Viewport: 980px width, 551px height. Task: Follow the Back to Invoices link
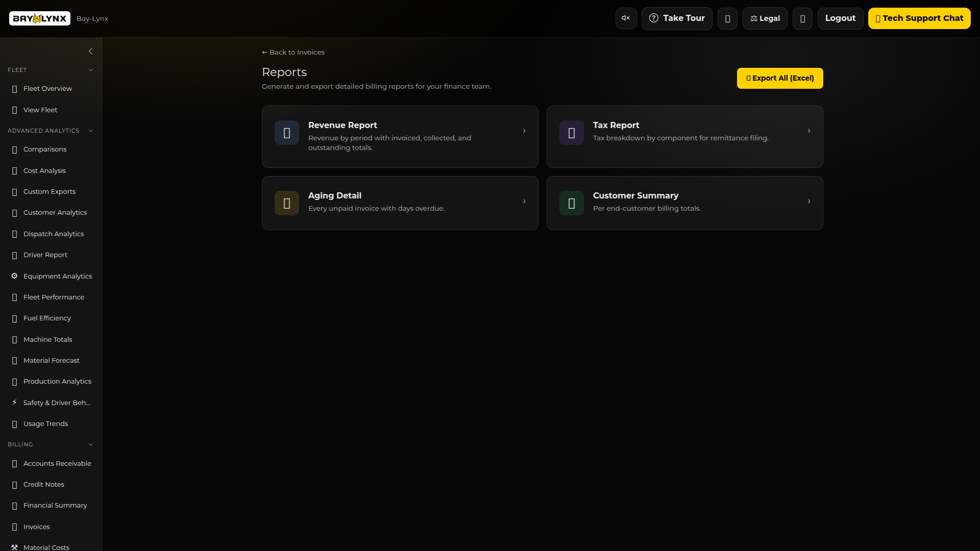[x=293, y=52]
